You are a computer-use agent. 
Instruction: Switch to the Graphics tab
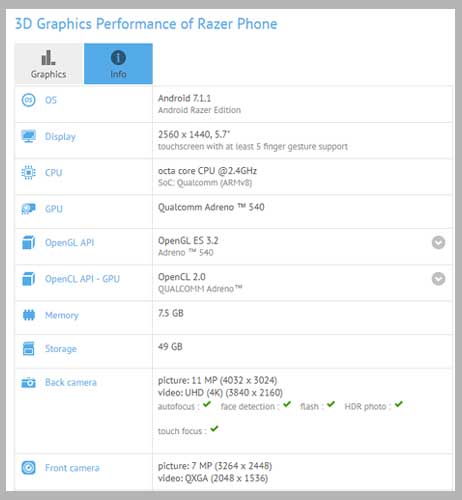(49, 63)
